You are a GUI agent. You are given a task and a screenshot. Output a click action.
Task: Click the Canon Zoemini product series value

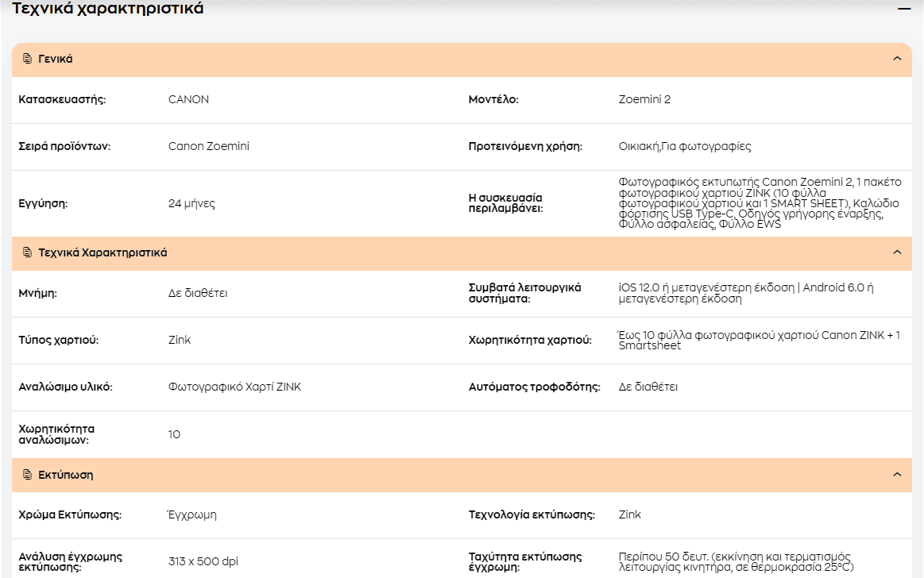tap(209, 146)
